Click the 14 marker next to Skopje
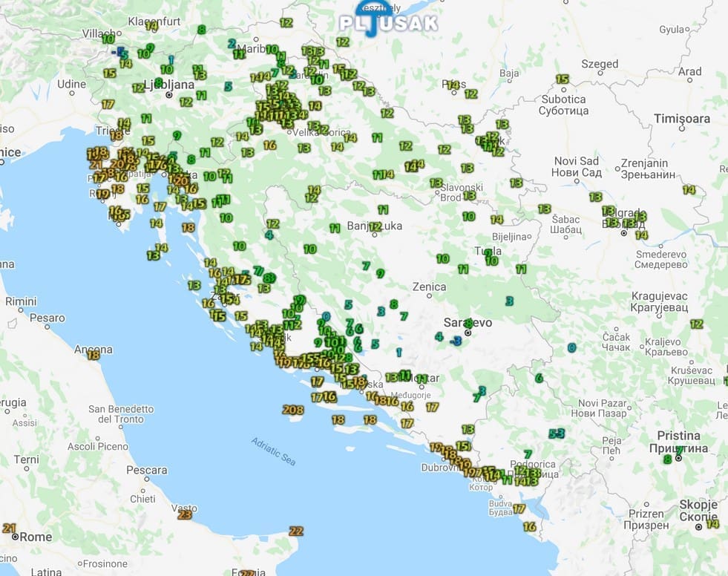 click(713, 524)
